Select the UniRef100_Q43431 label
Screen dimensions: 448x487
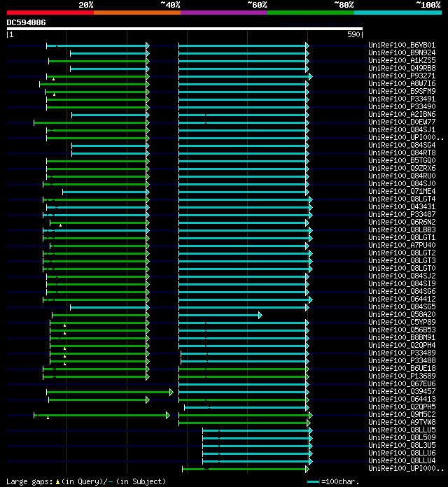[x=402, y=206]
